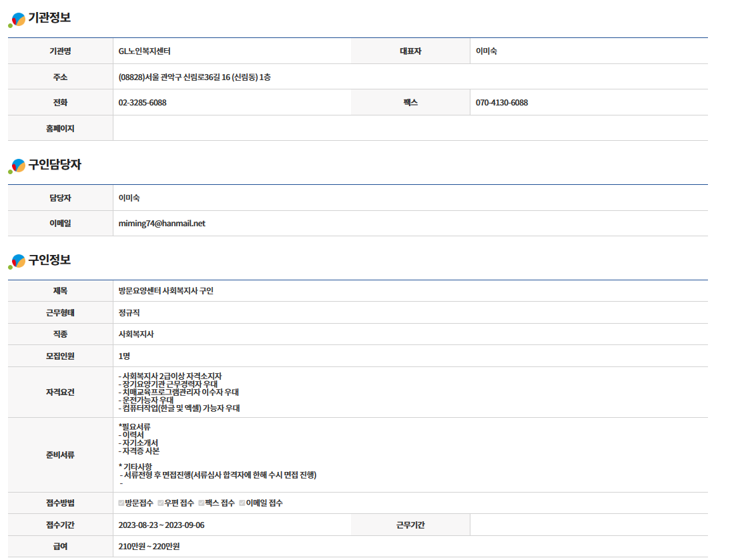This screenshot has width=732, height=560.
Task: Click the icon beside the 기관정보 heading
Action: click(17, 19)
